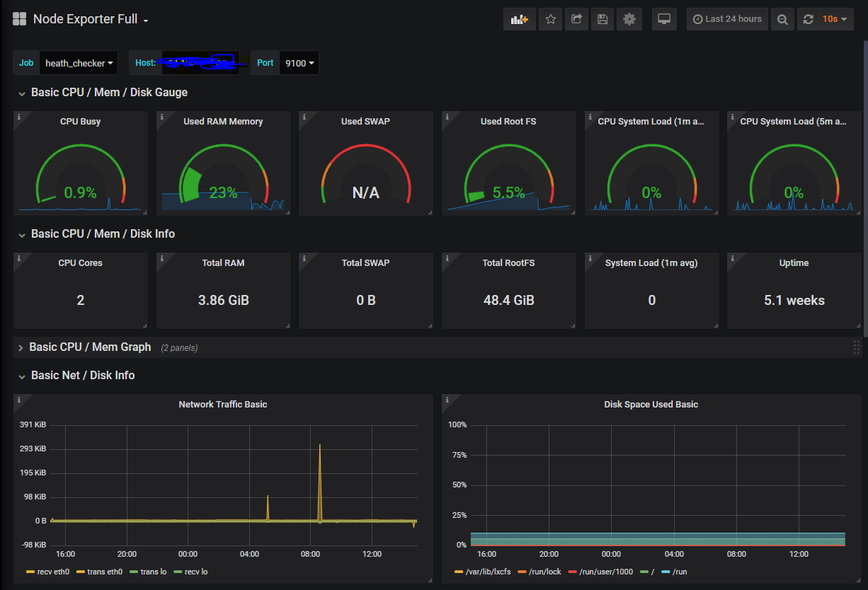This screenshot has width=868, height=590.
Task: Save the dashboard with floppy icon
Action: (x=603, y=19)
